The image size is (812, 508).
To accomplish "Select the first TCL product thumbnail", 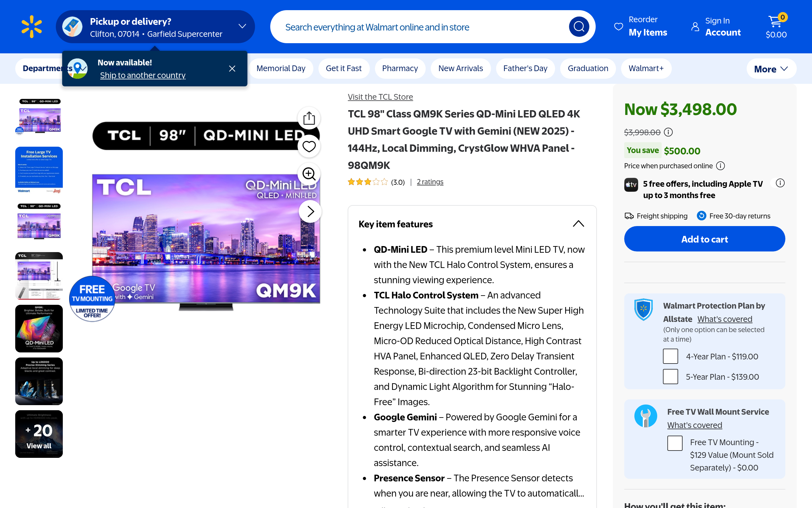I will (39, 117).
